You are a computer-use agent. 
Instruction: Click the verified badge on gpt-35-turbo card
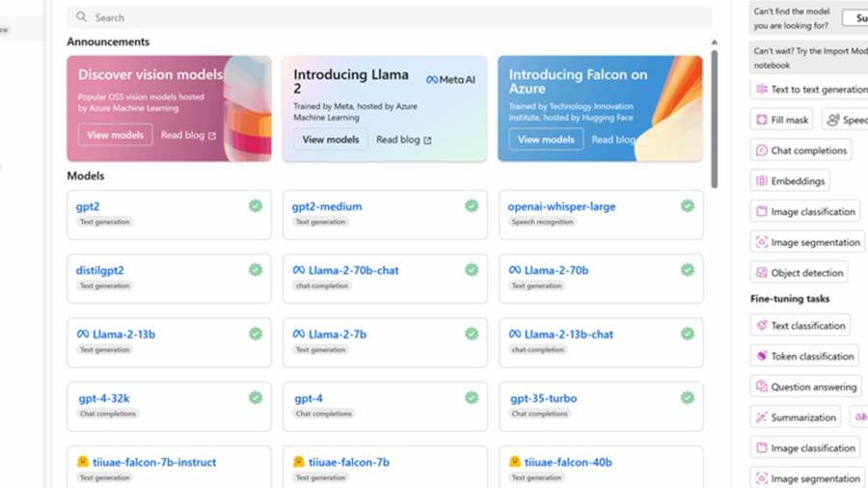(687, 397)
